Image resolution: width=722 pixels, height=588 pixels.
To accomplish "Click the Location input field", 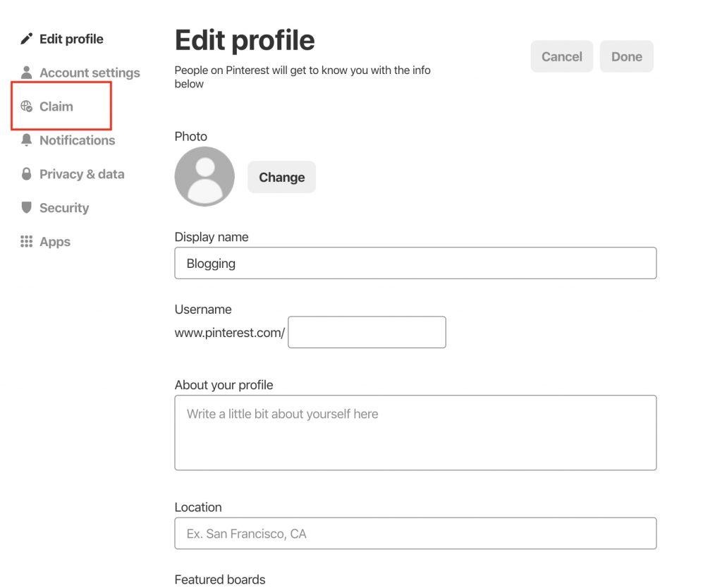I will click(415, 534).
